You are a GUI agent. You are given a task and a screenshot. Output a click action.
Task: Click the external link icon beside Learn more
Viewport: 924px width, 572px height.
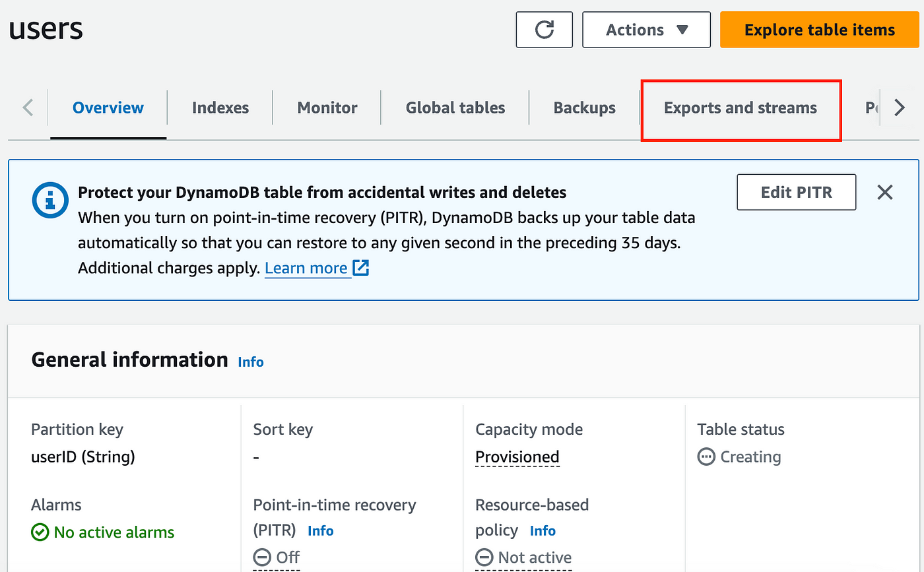[x=360, y=268]
